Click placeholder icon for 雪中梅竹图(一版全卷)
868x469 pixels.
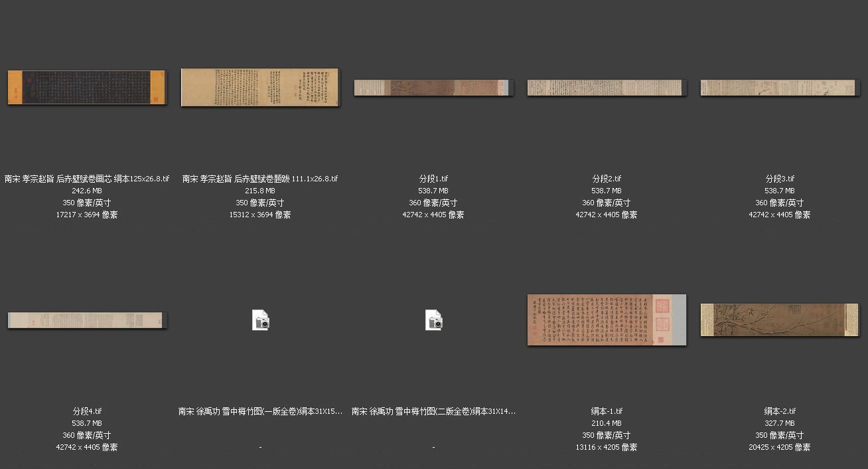click(261, 320)
